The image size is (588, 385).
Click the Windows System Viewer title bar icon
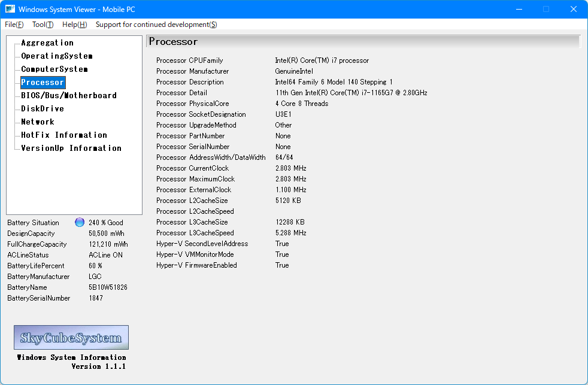click(x=10, y=9)
